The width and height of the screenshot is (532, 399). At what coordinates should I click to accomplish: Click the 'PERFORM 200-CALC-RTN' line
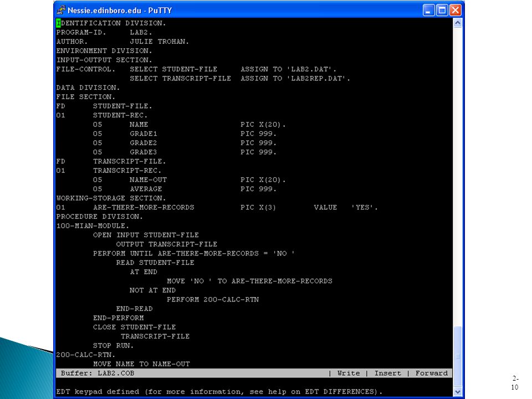click(x=213, y=299)
